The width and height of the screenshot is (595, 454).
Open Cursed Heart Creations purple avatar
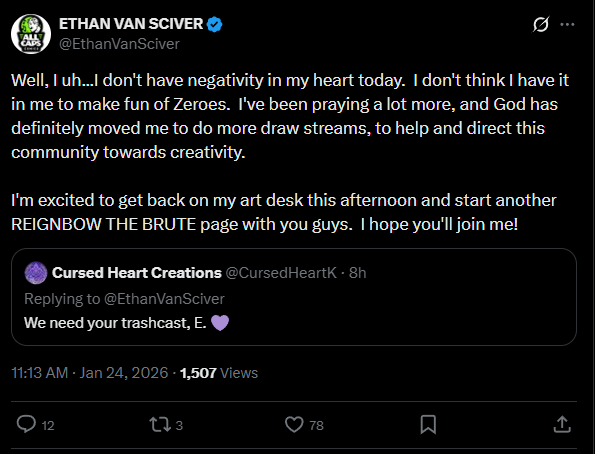coord(36,273)
